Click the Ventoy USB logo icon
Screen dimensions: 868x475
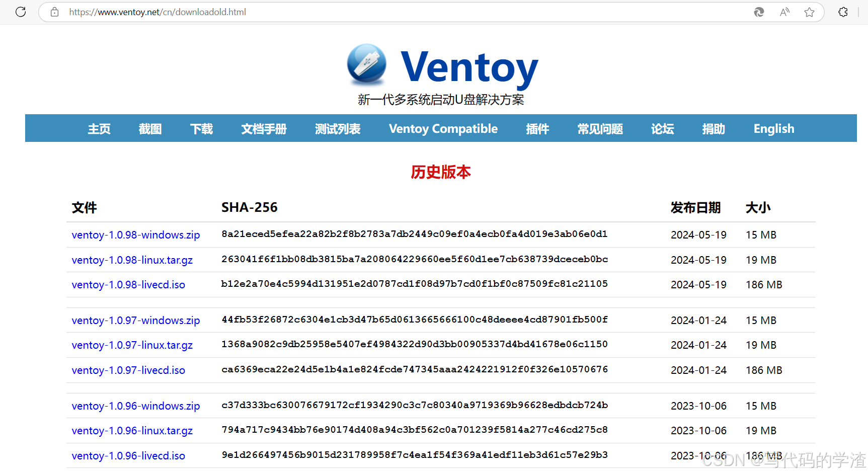[x=367, y=64]
